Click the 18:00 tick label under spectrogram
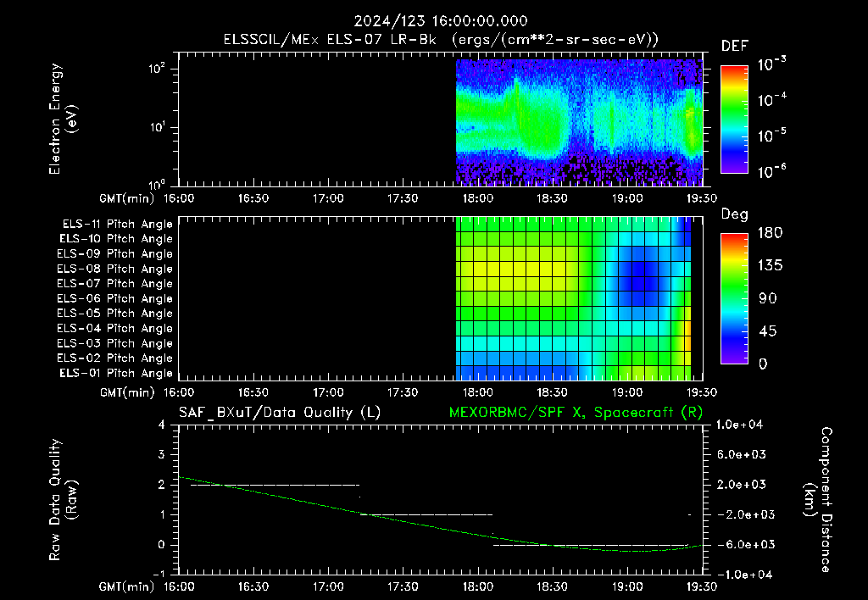 478,198
